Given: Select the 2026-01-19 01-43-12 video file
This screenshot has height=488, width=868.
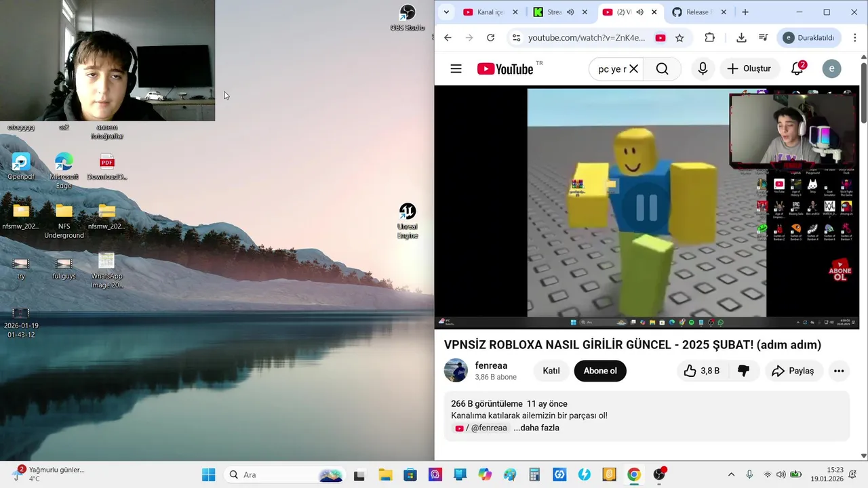Looking at the screenshot, I should coord(21,321).
